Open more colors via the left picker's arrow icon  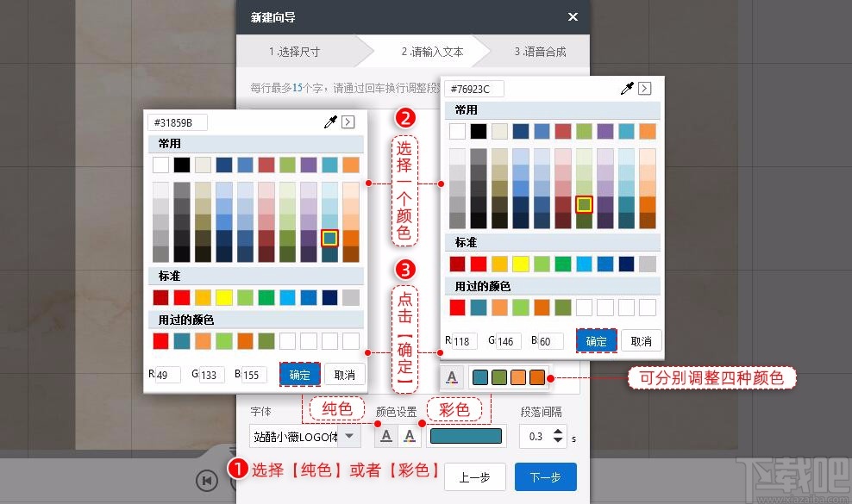click(348, 121)
